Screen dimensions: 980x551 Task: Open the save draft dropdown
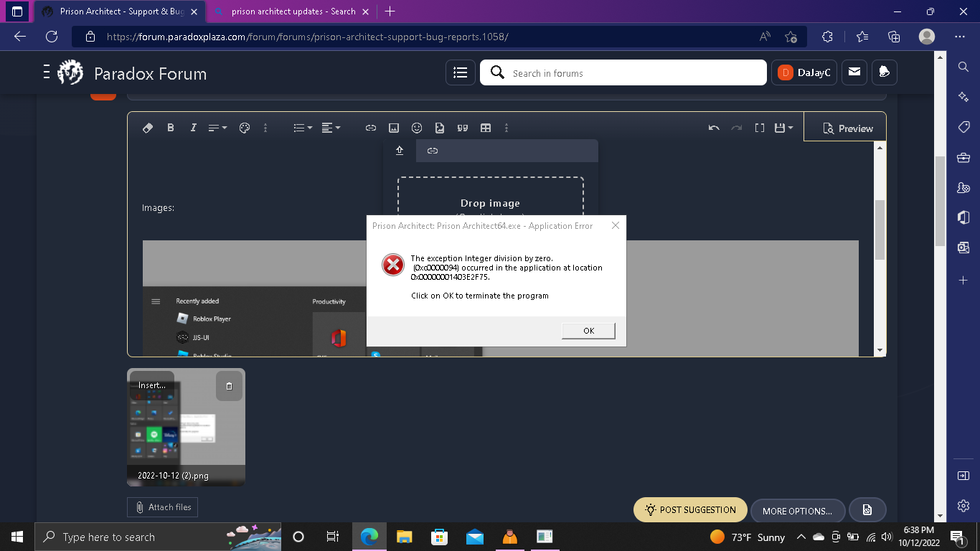(x=783, y=128)
